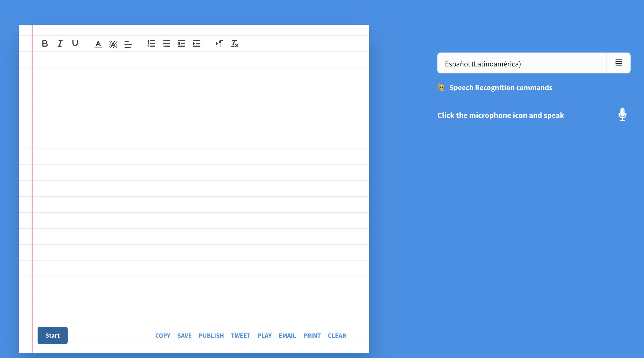Toggle Italic formatting on text
Screen dimensions: 644x358
coord(60,43)
